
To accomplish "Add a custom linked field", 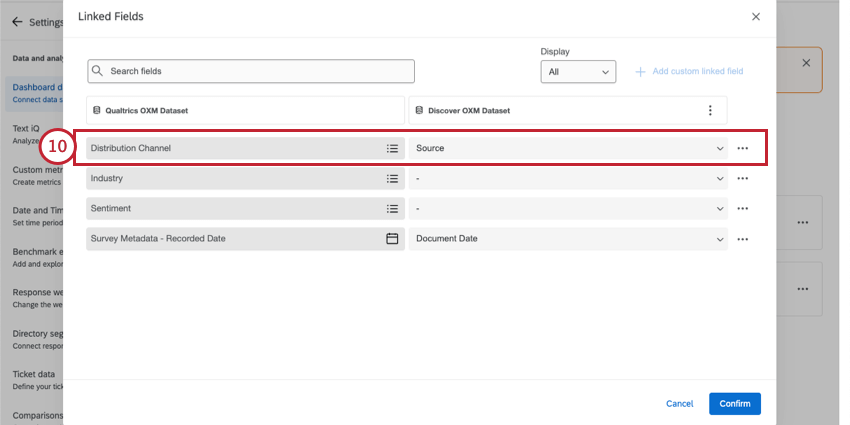I will click(689, 71).
